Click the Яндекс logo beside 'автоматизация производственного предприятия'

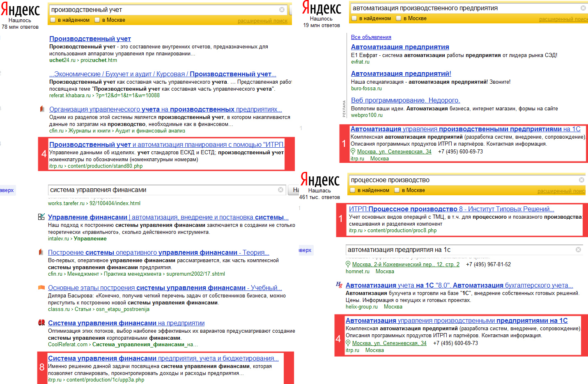click(x=322, y=8)
